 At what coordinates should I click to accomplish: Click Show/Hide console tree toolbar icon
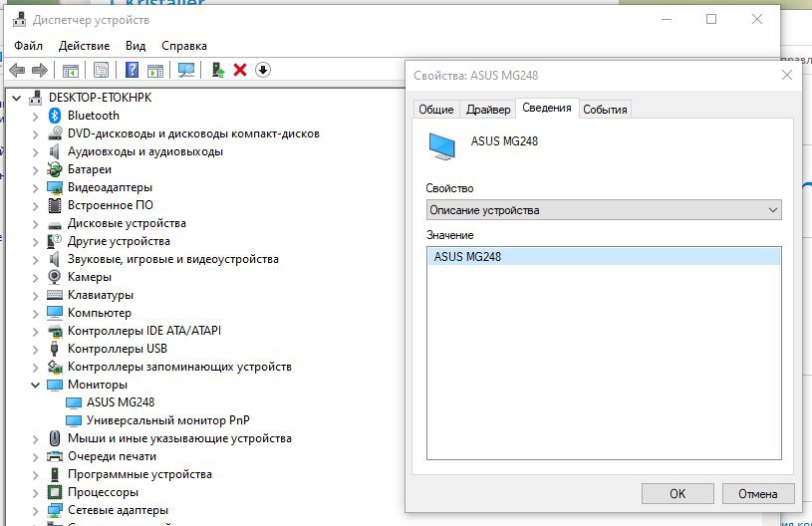coord(71,70)
